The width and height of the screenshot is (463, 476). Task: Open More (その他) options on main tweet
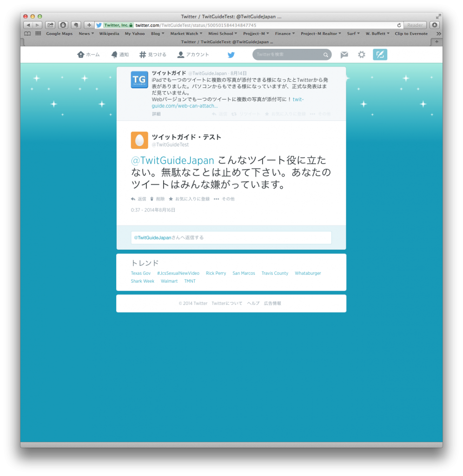[224, 199]
